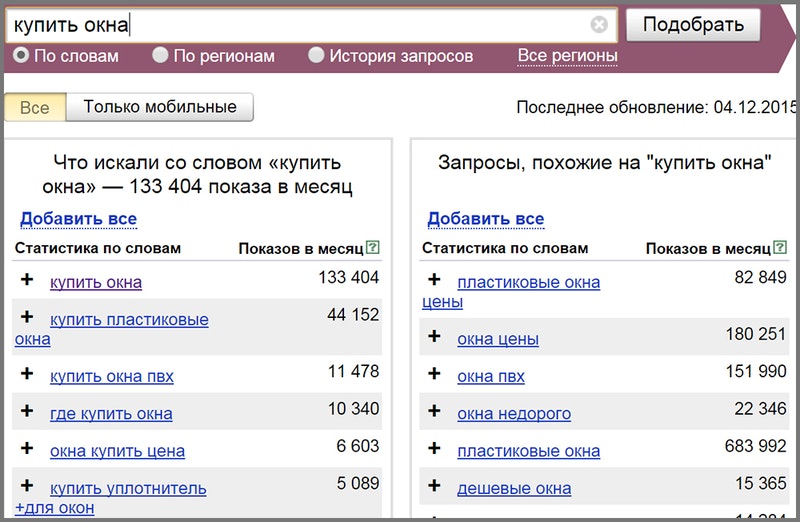Add «дешевые окна» with its plus icon
Screen dimensions: 800x522
point(434,486)
